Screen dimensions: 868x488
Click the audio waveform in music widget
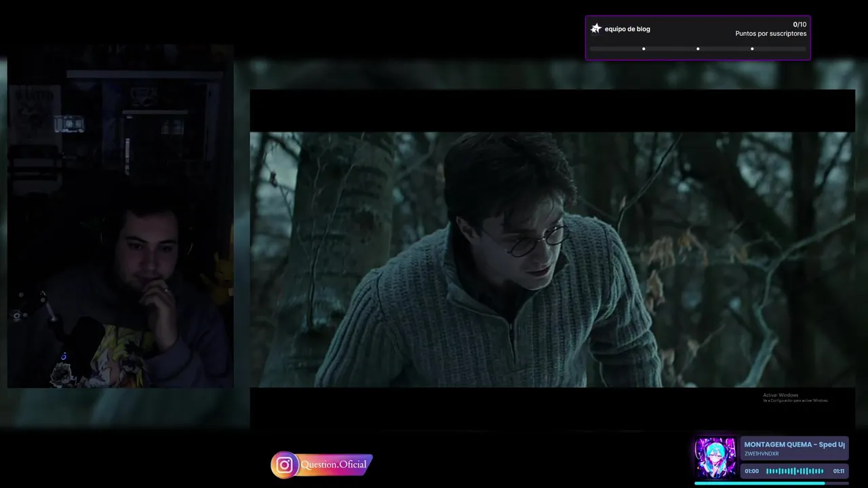(x=795, y=471)
